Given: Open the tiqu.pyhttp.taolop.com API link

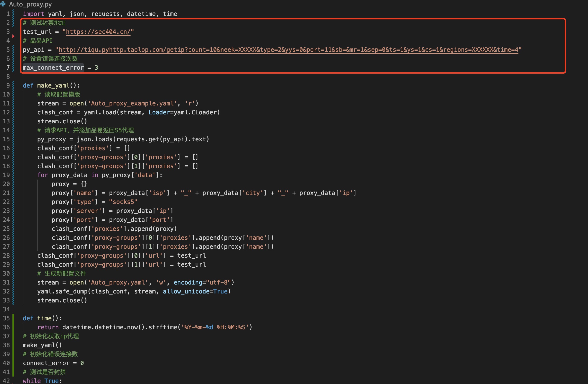Looking at the screenshot, I should 288,50.
